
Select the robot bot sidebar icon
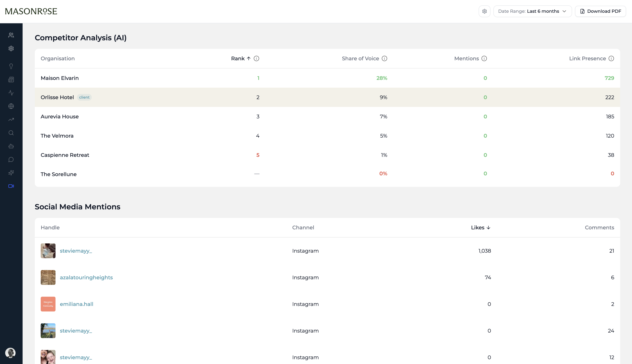coord(11,146)
